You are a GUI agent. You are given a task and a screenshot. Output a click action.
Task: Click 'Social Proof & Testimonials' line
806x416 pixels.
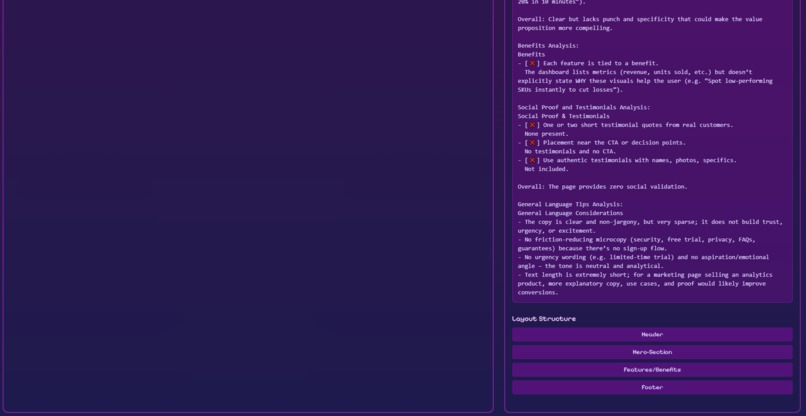click(563, 116)
